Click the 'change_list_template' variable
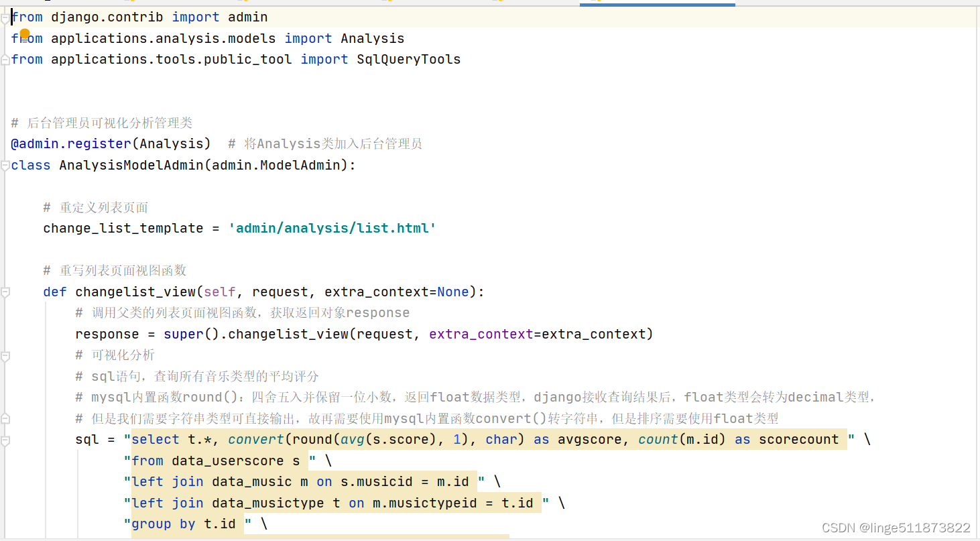 point(123,228)
